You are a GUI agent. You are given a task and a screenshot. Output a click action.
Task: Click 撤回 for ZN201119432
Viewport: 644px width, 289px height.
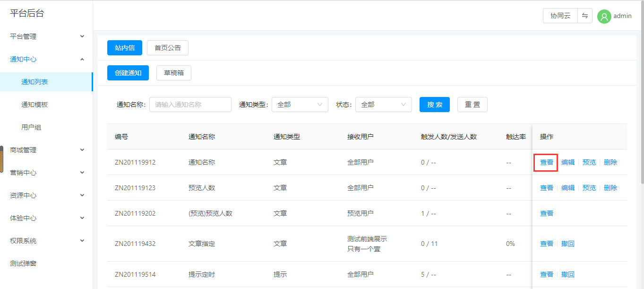[x=568, y=244]
